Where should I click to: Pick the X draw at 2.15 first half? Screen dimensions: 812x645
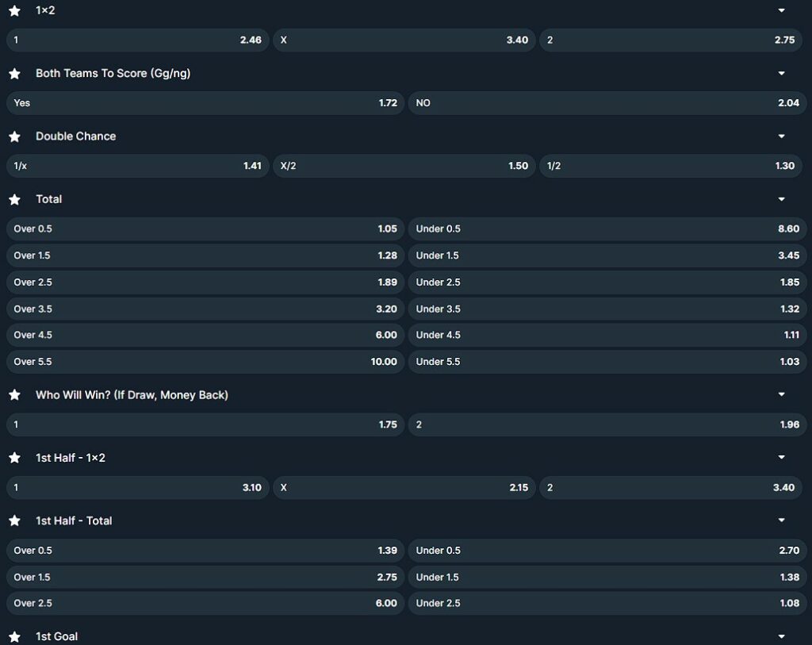point(405,487)
